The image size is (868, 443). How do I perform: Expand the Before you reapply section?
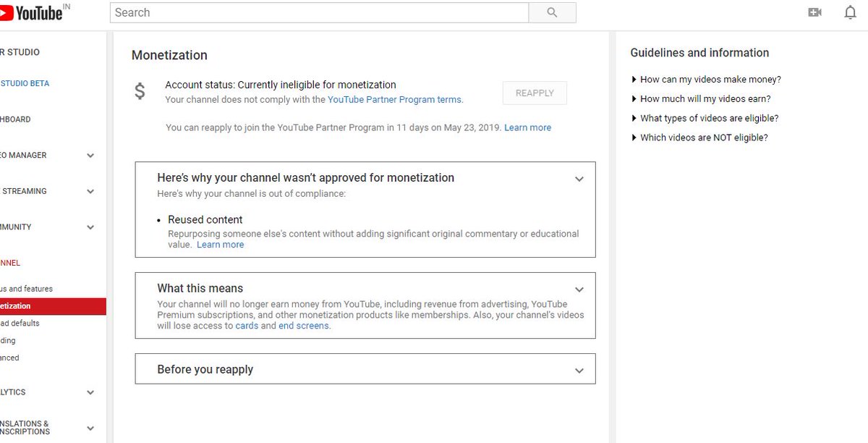tap(579, 371)
